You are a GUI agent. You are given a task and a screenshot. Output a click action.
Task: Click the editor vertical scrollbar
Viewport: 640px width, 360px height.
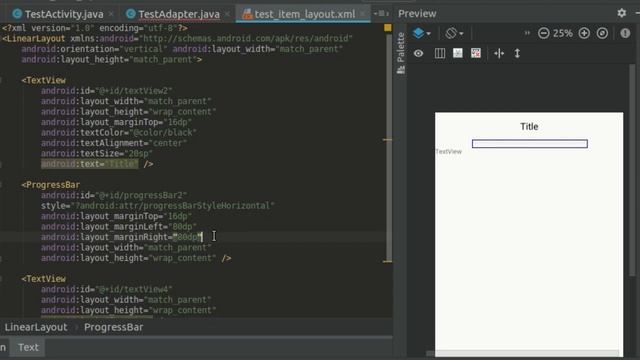[389, 147]
